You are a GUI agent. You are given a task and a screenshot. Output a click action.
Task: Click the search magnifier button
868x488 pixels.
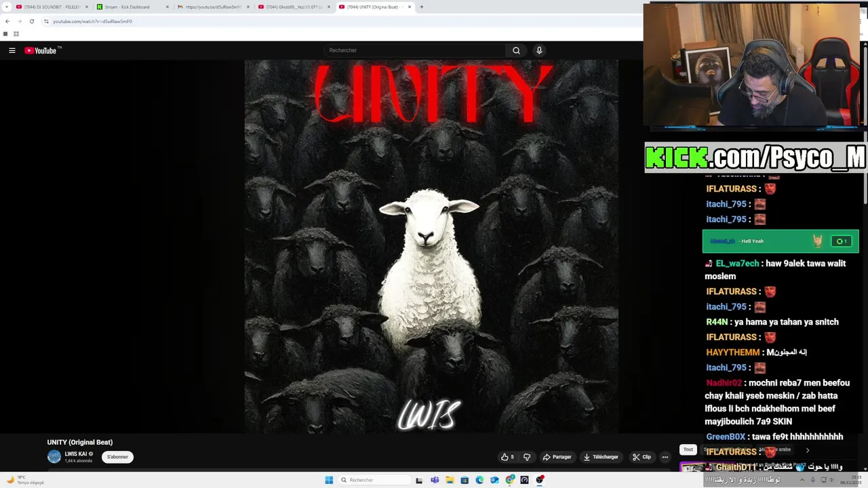pyautogui.click(x=516, y=50)
